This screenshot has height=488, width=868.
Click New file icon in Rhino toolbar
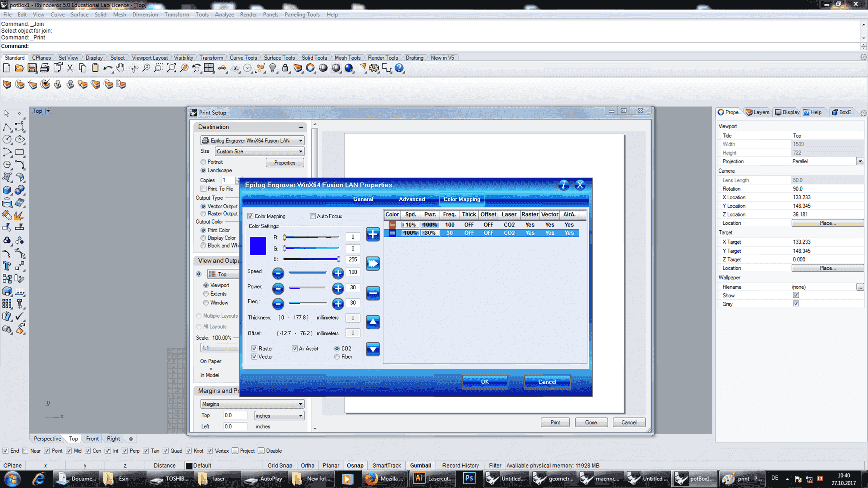(7, 68)
